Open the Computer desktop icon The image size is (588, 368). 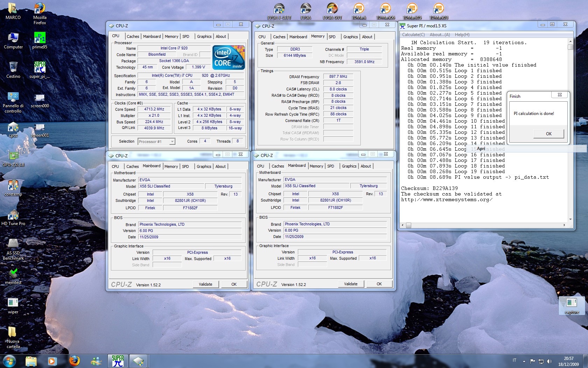point(13,41)
